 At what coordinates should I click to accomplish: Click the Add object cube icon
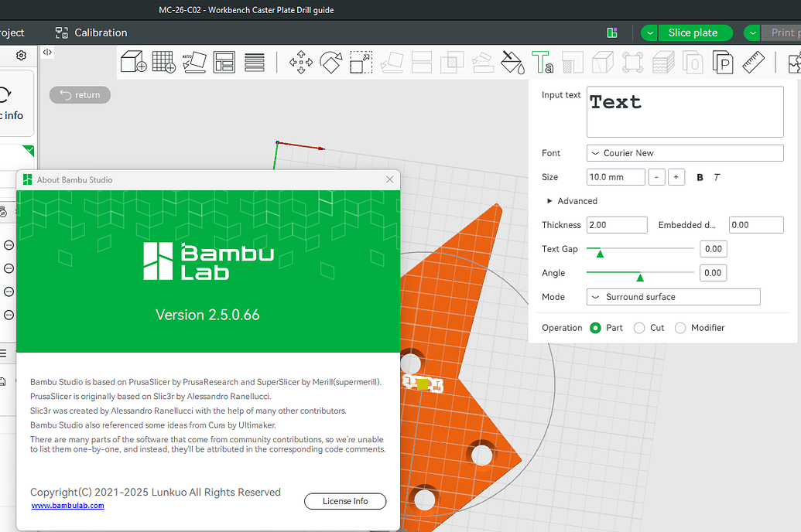[134, 62]
